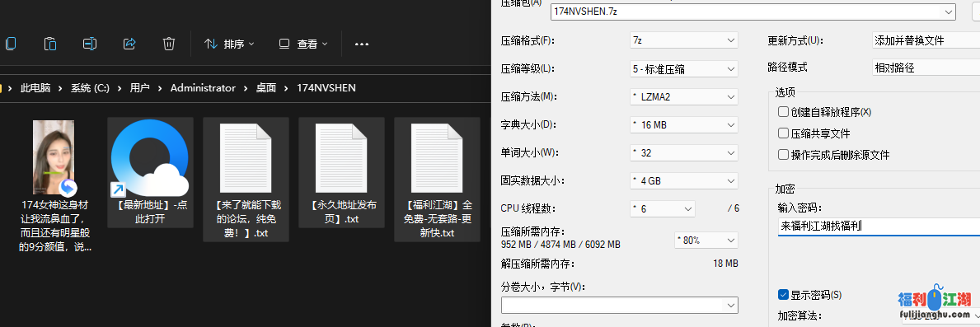The width and height of the screenshot is (980, 327).
Task: Select the 永久地址发布页.txt file icon
Action: (x=341, y=156)
